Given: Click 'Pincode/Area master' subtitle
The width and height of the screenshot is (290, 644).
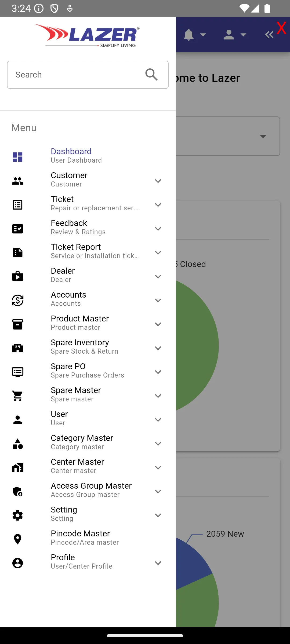Looking at the screenshot, I should 85,542.
